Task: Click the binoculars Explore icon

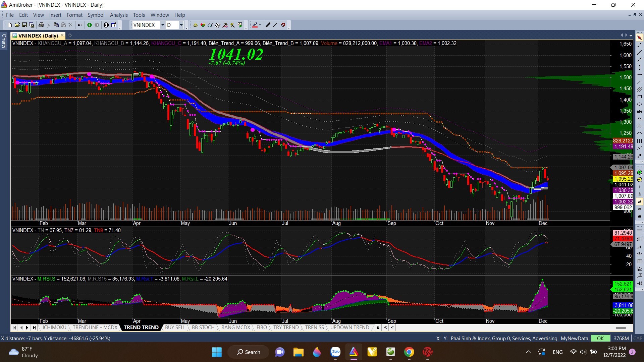Action: (210, 25)
